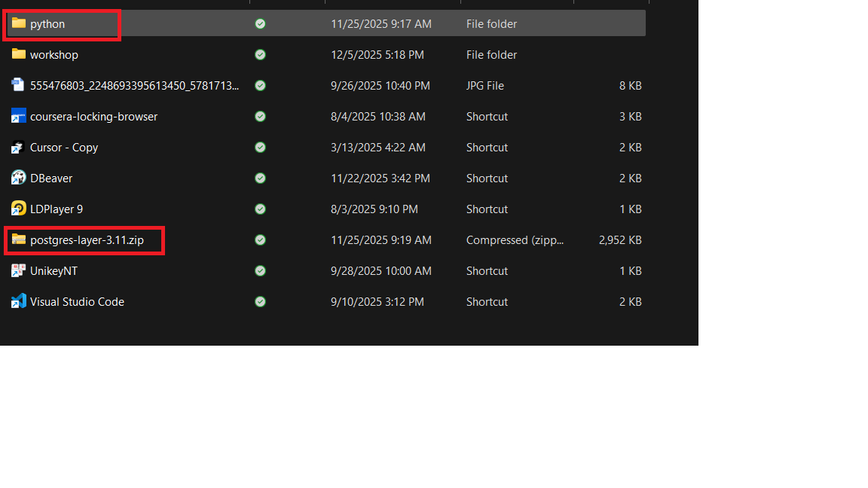
Task: Click the workshop folder icon
Action: (x=19, y=54)
